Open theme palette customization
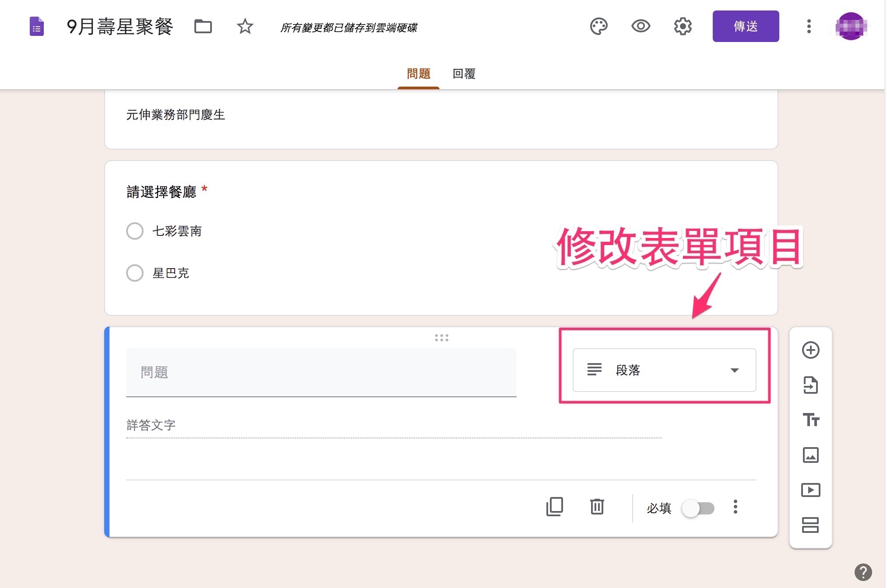 tap(598, 27)
